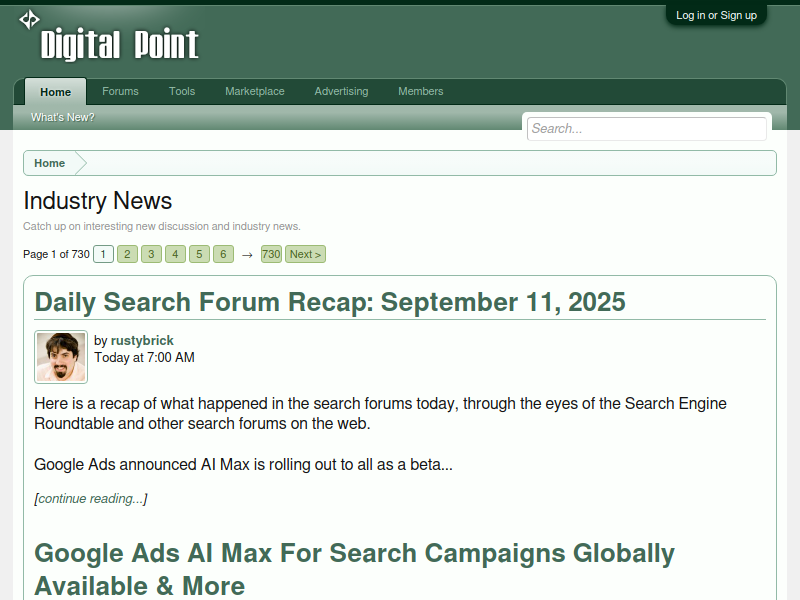This screenshot has width=800, height=600.
Task: Open the rustybrick author profile link
Action: point(142,340)
